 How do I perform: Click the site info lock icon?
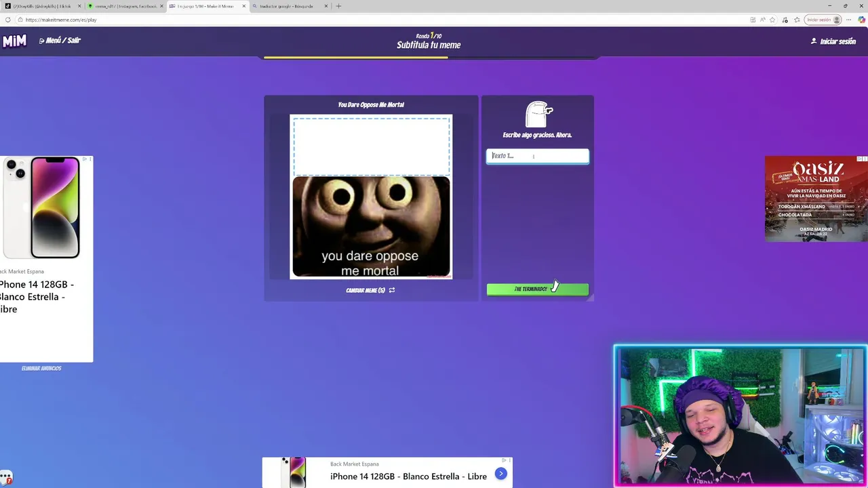pos(20,20)
